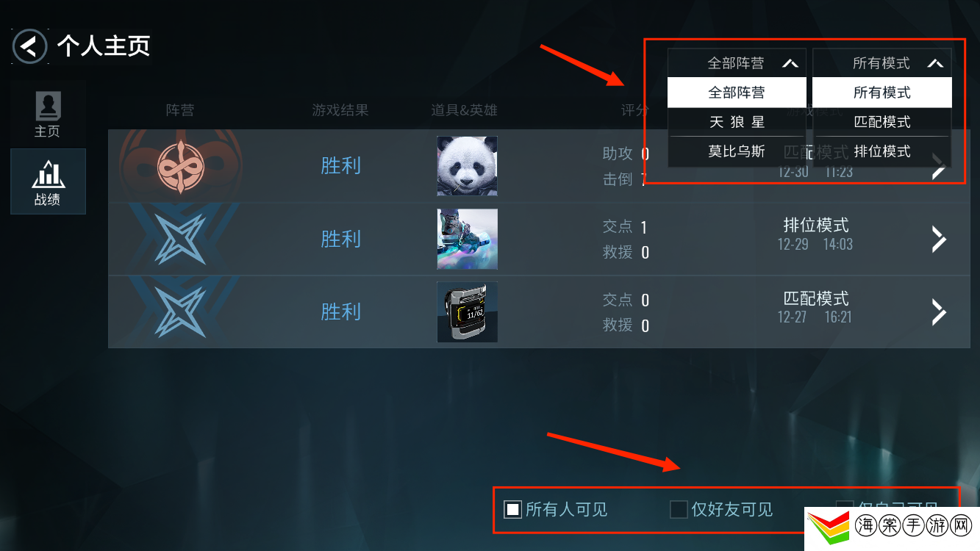The image size is (980, 551).
Task: Click the panda hero thumbnail
Action: [x=468, y=166]
